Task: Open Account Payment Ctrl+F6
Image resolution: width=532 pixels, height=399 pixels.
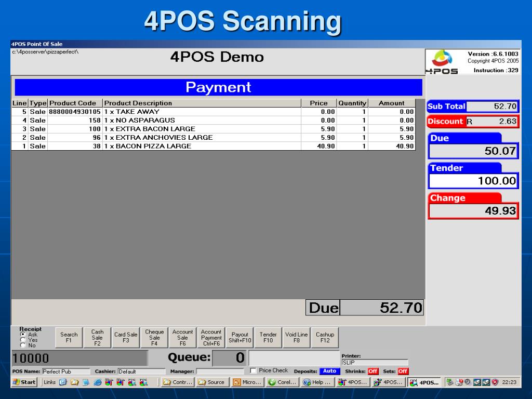Action: [x=211, y=338]
